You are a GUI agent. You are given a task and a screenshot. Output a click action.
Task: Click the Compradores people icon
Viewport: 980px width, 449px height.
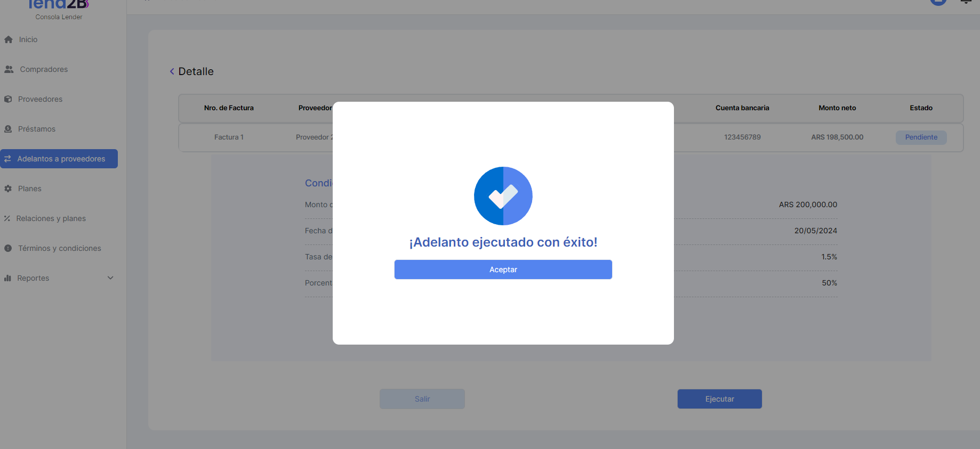click(x=9, y=69)
